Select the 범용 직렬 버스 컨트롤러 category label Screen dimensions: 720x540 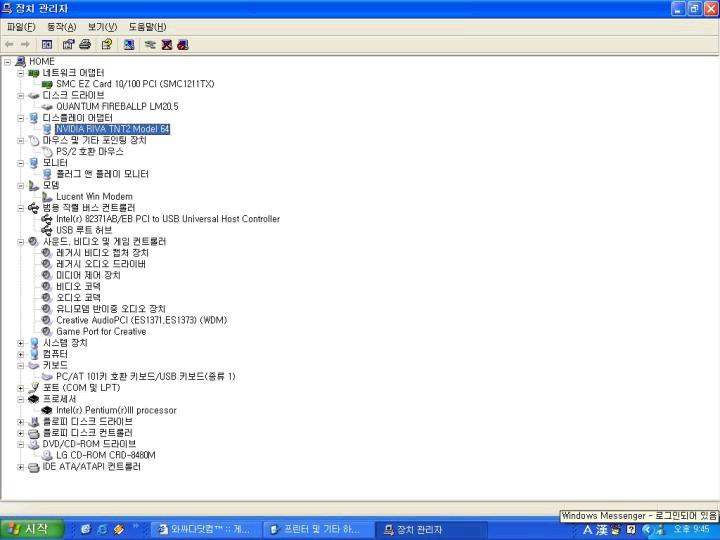[89, 208]
